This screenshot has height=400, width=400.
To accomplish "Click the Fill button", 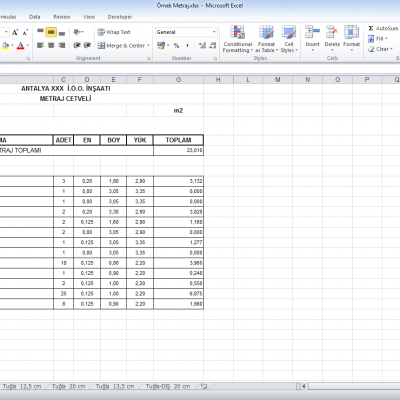I will click(x=378, y=39).
